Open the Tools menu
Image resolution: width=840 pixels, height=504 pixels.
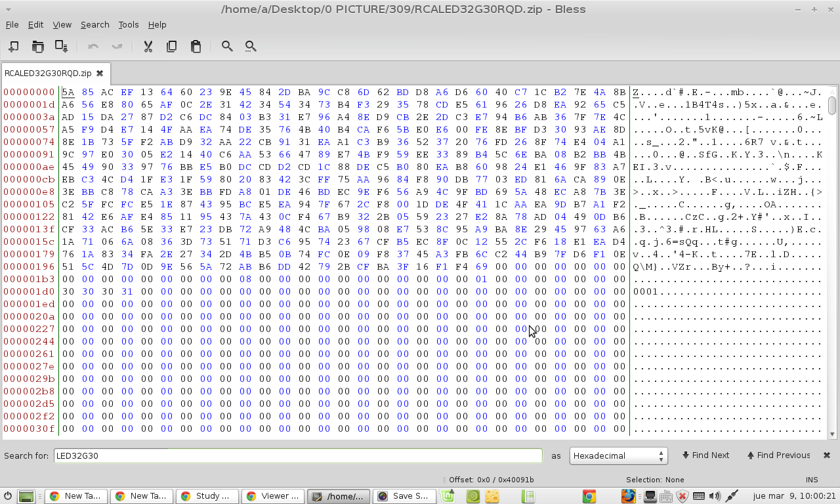coord(128,24)
